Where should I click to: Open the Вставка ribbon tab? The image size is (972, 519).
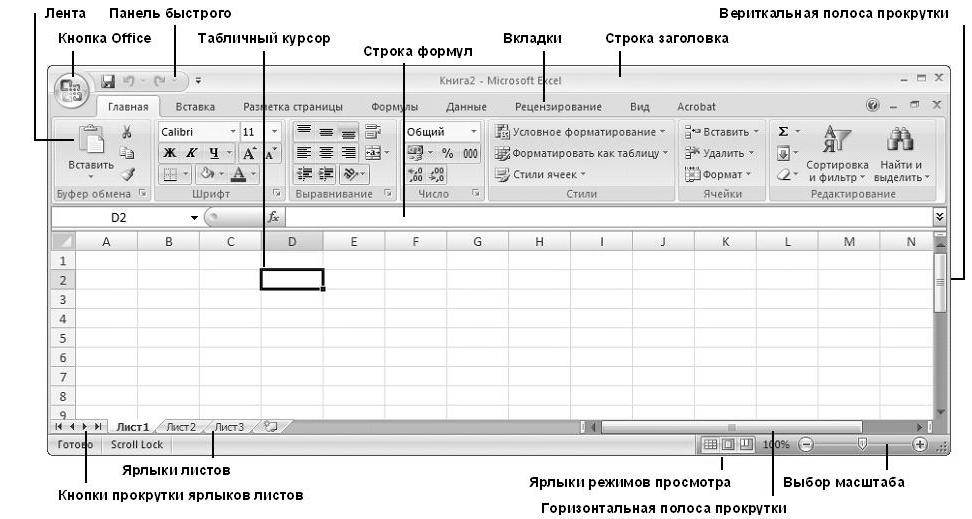195,107
